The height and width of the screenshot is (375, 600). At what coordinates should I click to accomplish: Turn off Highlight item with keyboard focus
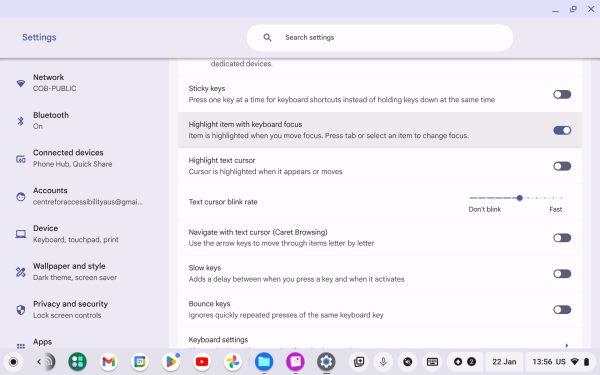562,130
